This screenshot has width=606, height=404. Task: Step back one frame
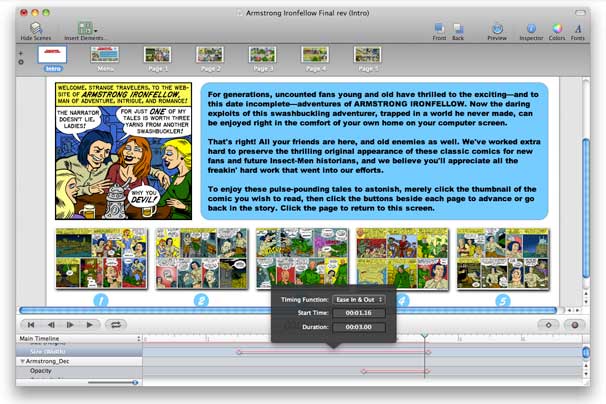point(51,325)
